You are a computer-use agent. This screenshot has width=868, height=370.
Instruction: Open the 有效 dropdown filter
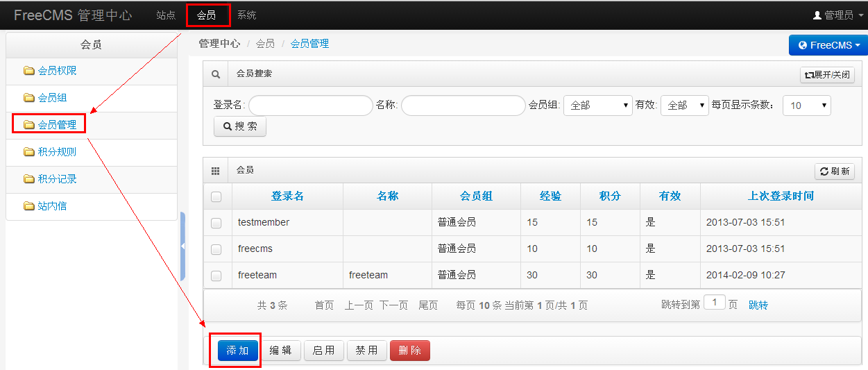point(685,106)
